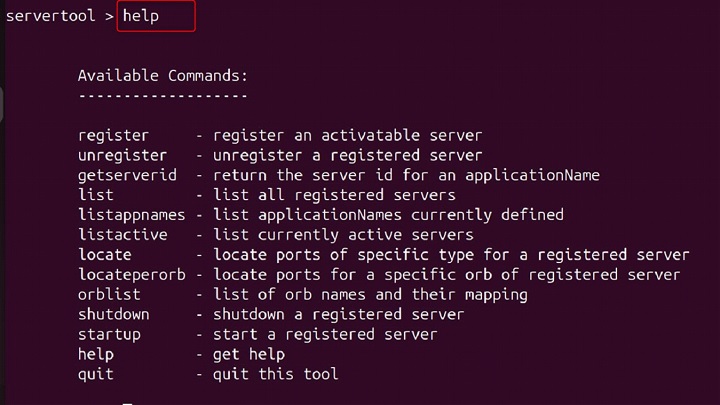The height and width of the screenshot is (405, 720).
Task: Click the listactive command name
Action: (122, 235)
